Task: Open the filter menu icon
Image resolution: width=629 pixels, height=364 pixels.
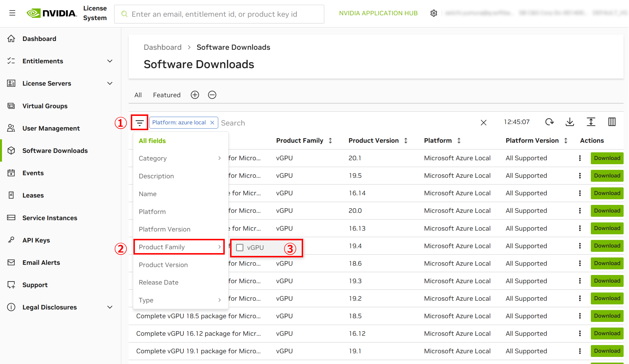Action: pyautogui.click(x=140, y=123)
